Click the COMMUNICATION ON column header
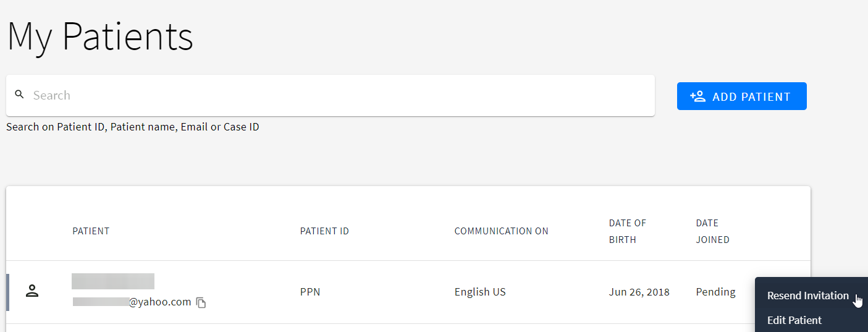 tap(501, 231)
